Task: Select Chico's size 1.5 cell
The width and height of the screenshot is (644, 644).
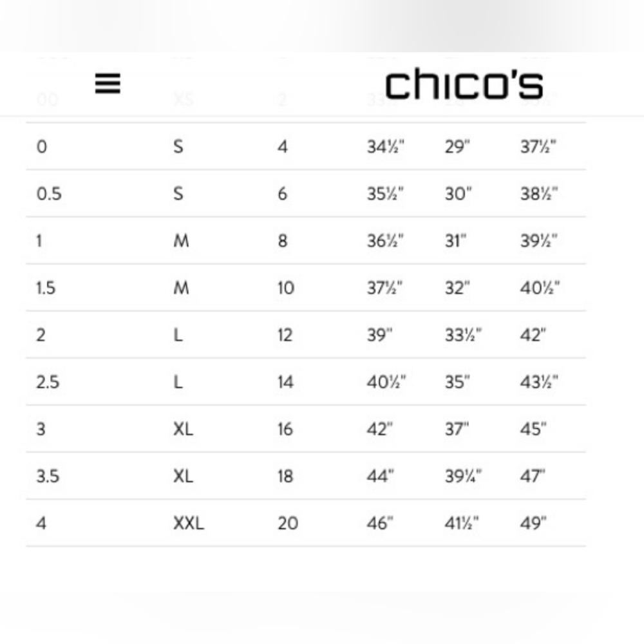Action: click(x=46, y=288)
